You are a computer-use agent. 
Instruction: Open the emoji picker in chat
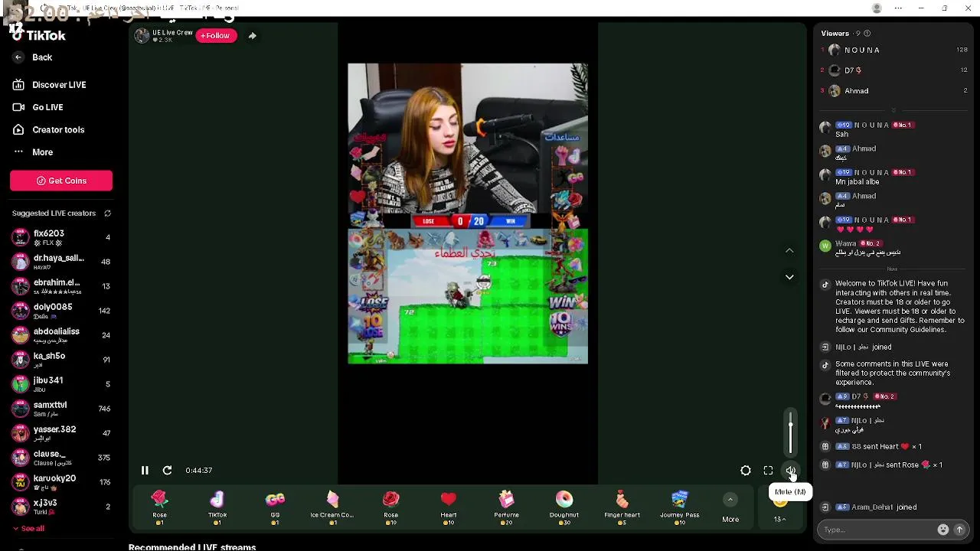tap(943, 530)
